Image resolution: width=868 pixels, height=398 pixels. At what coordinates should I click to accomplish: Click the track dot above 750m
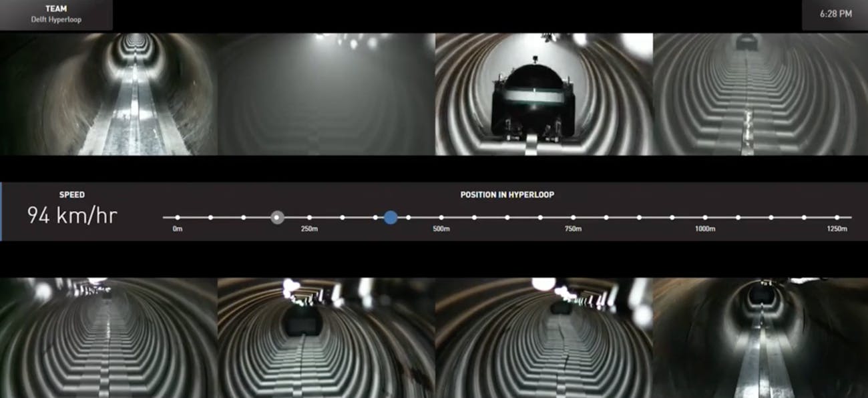pos(573,217)
